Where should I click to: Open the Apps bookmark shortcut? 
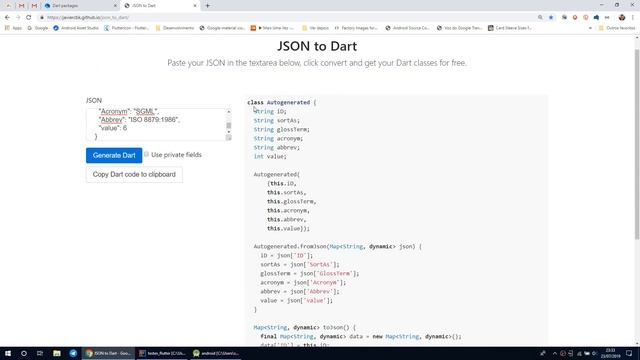tap(13, 28)
